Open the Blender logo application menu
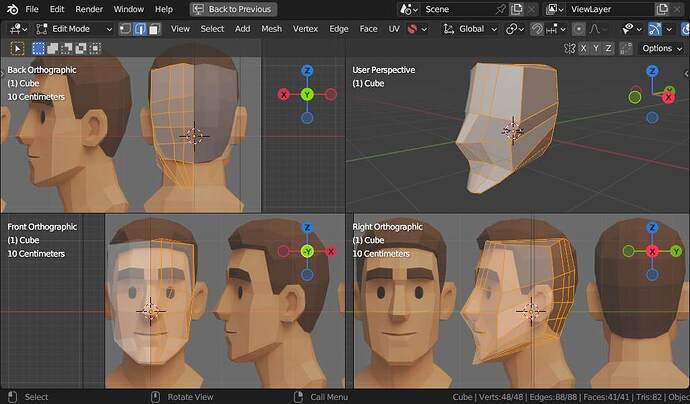The height and width of the screenshot is (404, 690). [x=12, y=9]
